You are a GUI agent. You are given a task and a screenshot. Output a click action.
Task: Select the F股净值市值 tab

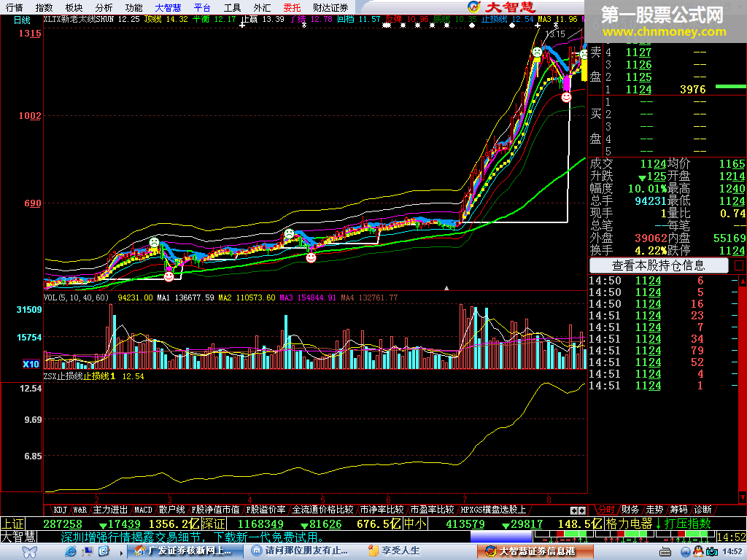[x=215, y=510]
